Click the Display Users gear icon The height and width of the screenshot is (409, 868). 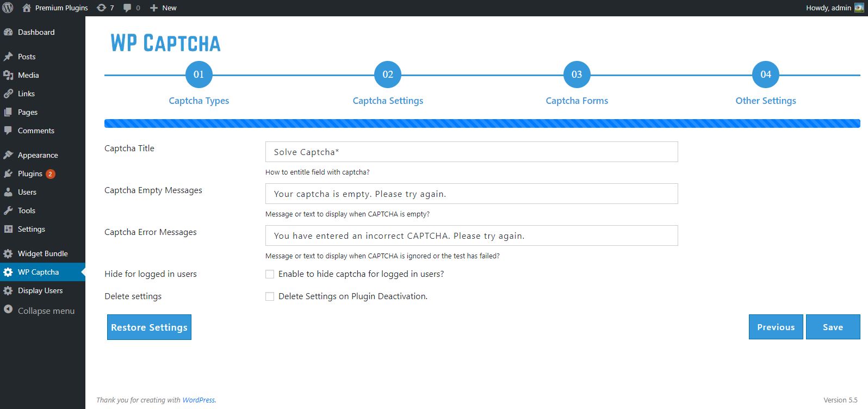coord(8,290)
